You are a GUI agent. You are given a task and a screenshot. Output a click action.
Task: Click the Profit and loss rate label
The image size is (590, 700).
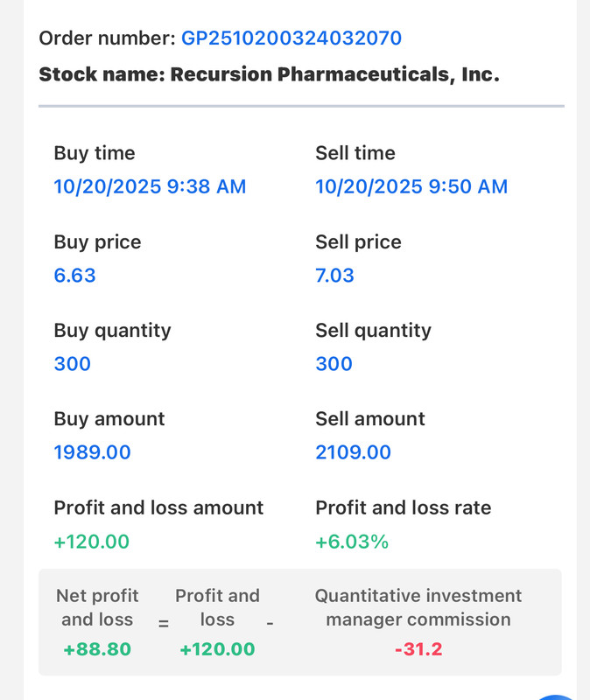coord(403,507)
